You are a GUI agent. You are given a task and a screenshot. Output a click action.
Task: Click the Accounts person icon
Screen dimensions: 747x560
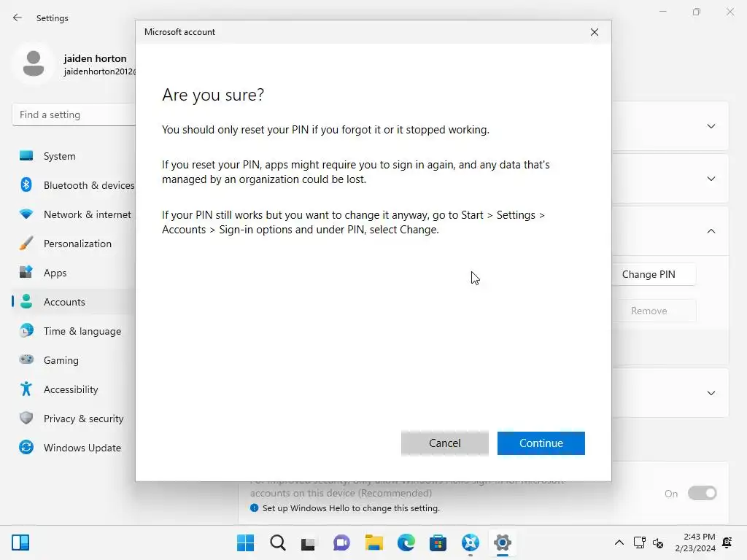pos(26,301)
